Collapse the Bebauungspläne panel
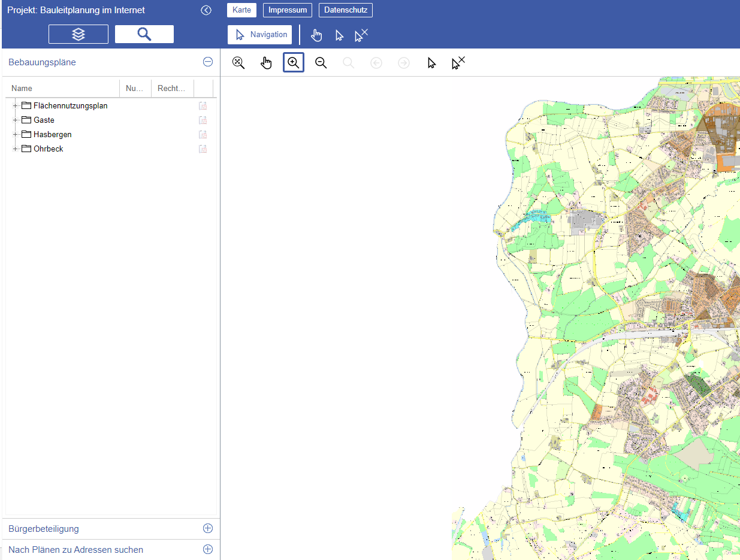 (207, 62)
